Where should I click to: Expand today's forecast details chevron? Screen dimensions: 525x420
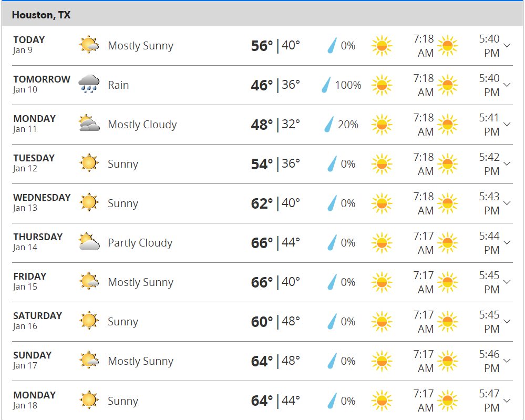(x=507, y=45)
